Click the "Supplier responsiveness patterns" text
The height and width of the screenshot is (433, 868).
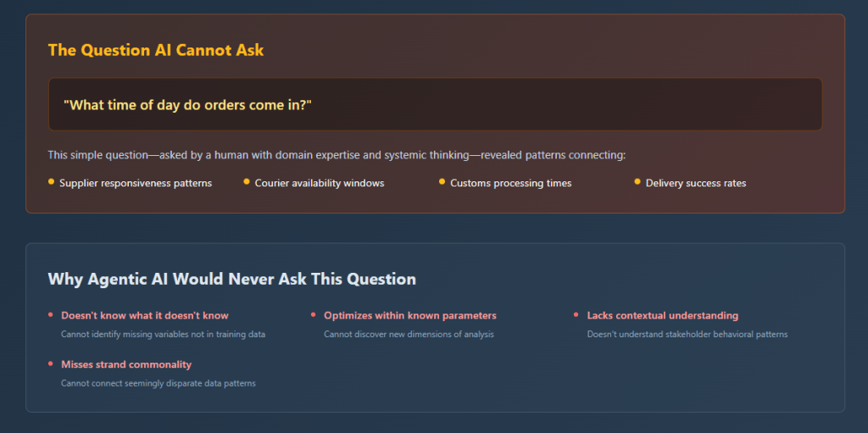coord(136,183)
